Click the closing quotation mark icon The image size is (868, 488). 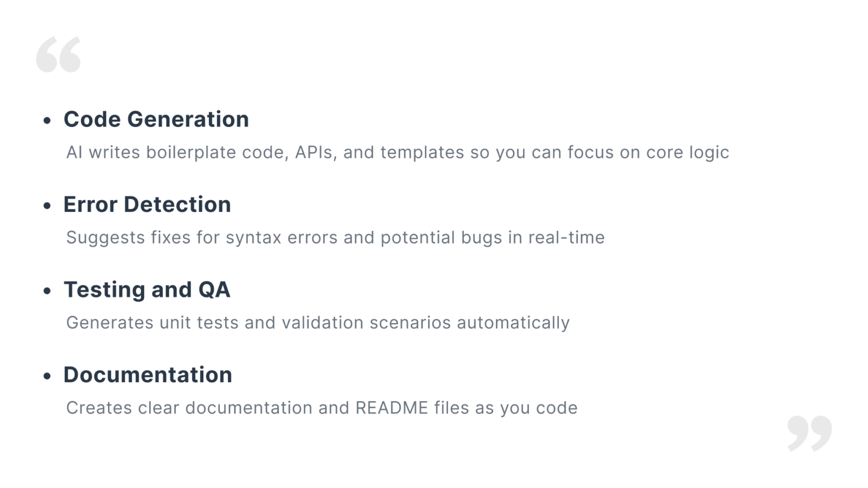pyautogui.click(x=809, y=433)
